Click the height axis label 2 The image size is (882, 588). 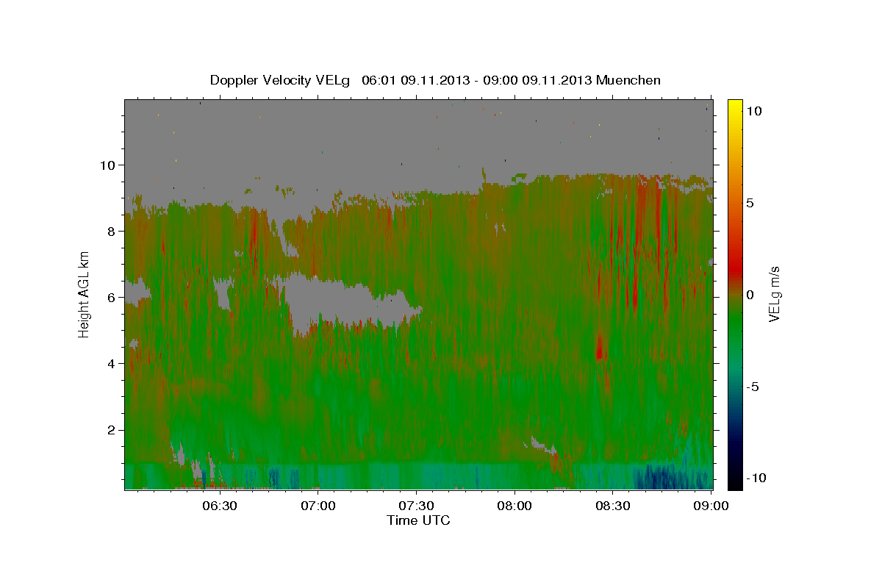coord(112,429)
